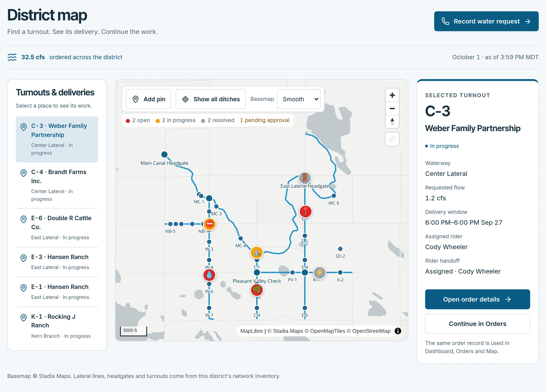Click the red leaf marker below Pleasant Valley Check
The image size is (546, 392).
click(x=257, y=290)
